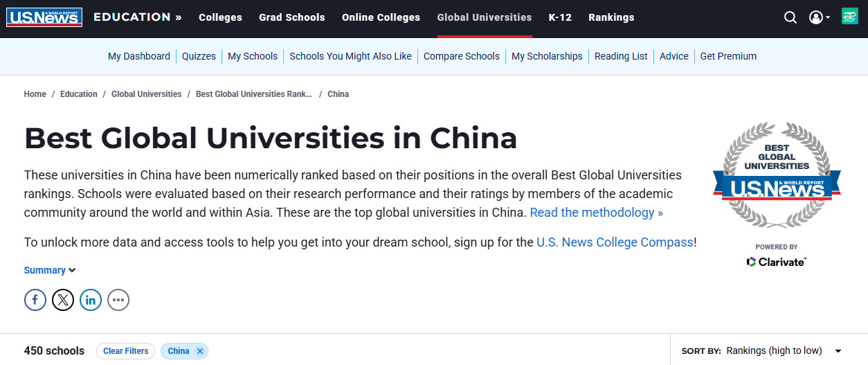Open more sharing options ellipsis
The width and height of the screenshot is (868, 365).
click(118, 300)
